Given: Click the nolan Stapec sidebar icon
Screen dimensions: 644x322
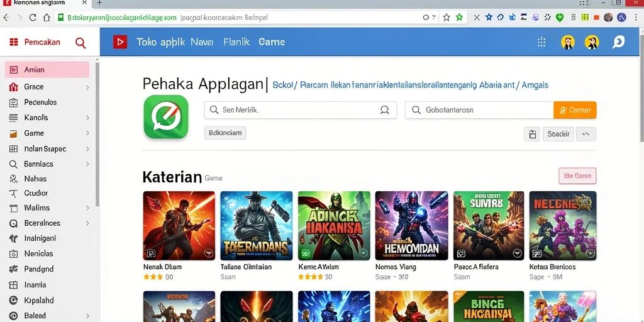Looking at the screenshot, I should (x=14, y=148).
